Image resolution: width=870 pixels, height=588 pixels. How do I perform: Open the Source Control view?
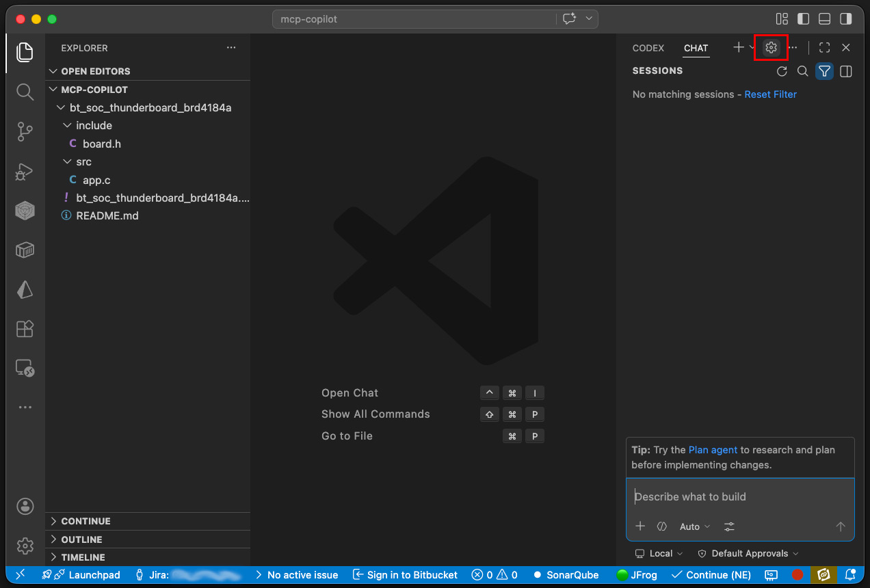(25, 131)
